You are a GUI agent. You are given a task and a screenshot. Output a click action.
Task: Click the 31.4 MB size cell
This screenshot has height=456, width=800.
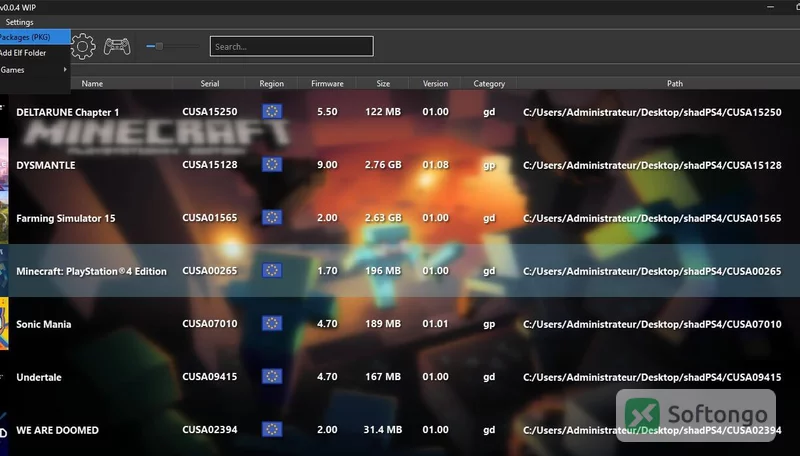[x=383, y=430]
